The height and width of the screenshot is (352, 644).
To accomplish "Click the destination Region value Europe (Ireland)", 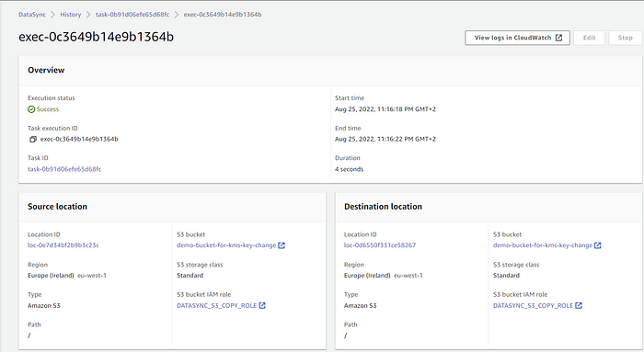I will coord(367,276).
